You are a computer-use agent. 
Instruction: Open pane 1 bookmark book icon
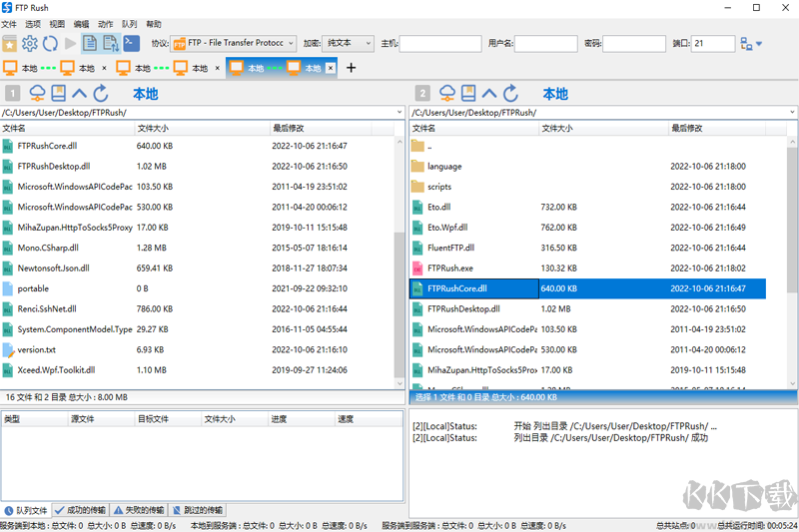point(59,93)
